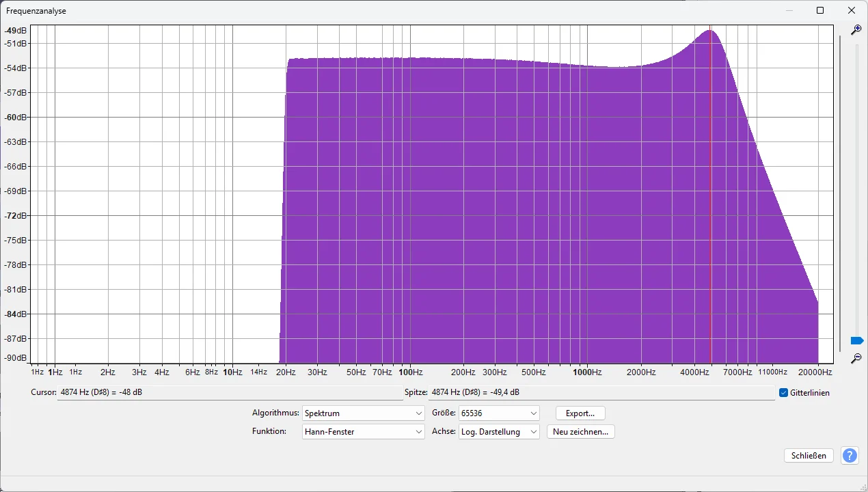Click the 10Hz label on the frequency axis
The image size is (868, 492).
(x=233, y=372)
